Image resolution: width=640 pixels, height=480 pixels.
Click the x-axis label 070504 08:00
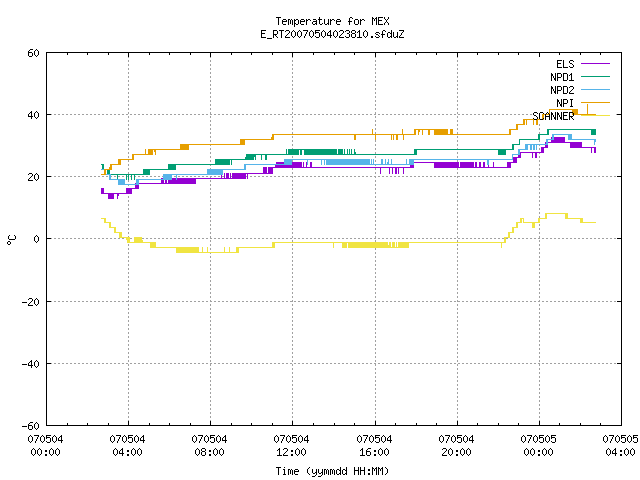209,446
